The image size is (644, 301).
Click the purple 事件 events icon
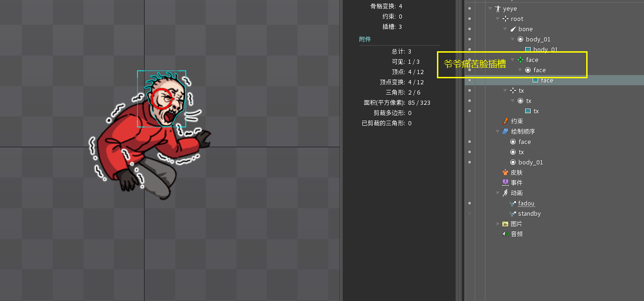[x=505, y=183]
